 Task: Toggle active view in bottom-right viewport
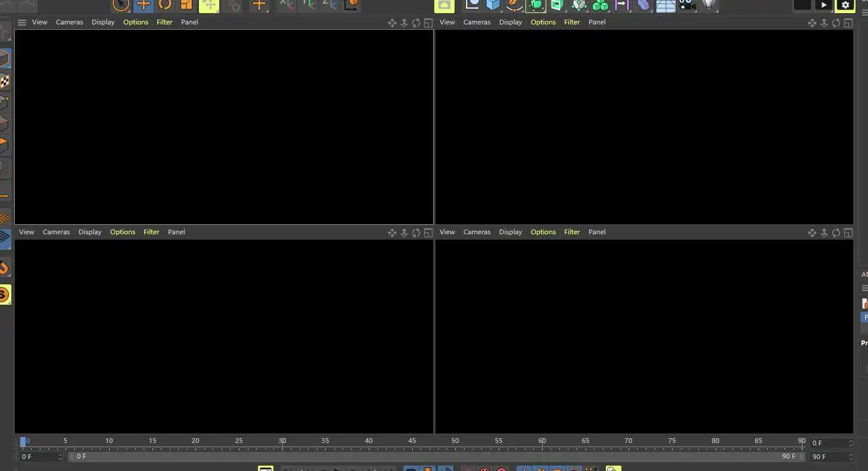pos(848,233)
